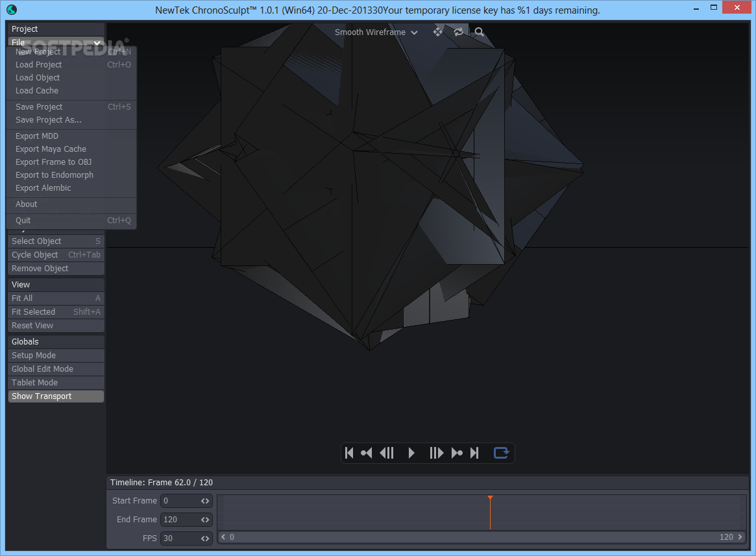This screenshot has width=756, height=556.
Task: Select Load Object menu entry
Action: [73, 78]
